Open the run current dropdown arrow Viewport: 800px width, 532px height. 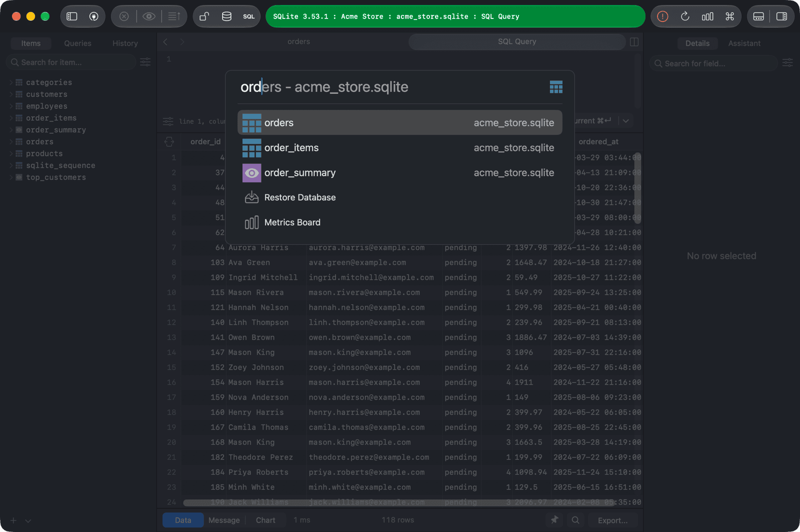(626, 121)
